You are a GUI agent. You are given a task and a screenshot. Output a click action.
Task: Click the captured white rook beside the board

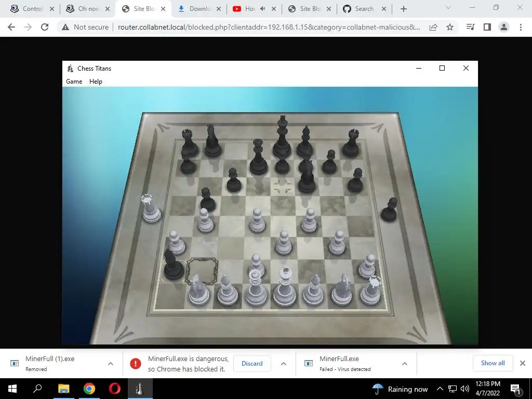[151, 209]
